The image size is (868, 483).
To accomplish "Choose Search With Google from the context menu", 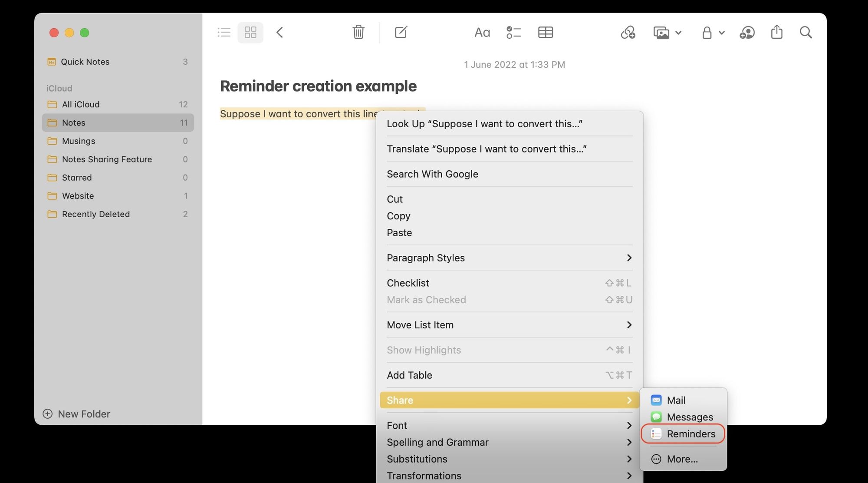I will [x=432, y=174].
